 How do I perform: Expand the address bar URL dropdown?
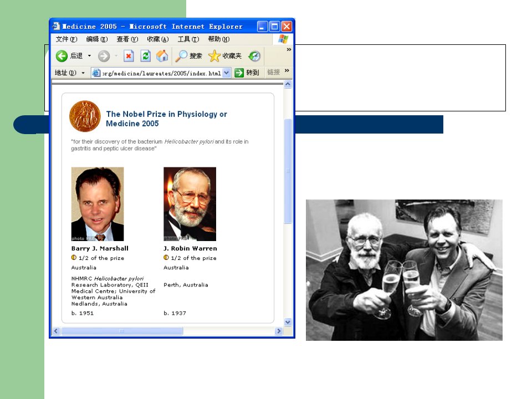click(227, 73)
